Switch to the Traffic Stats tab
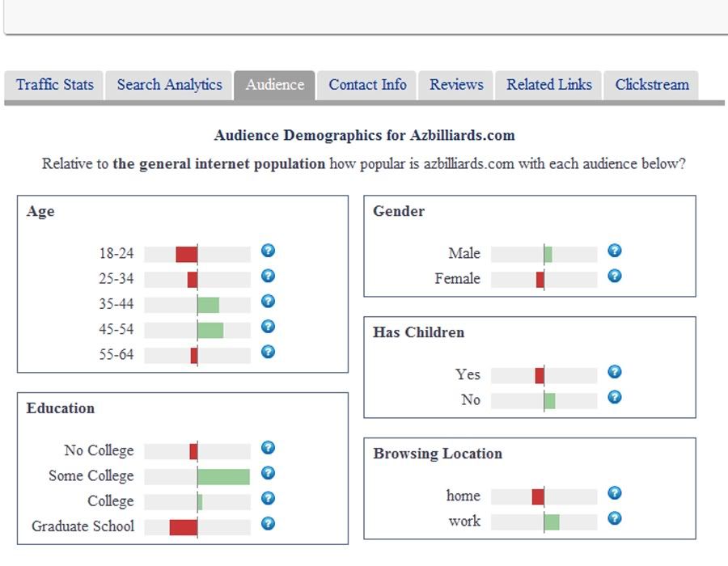Screen dimensions: 728x566 point(54,86)
